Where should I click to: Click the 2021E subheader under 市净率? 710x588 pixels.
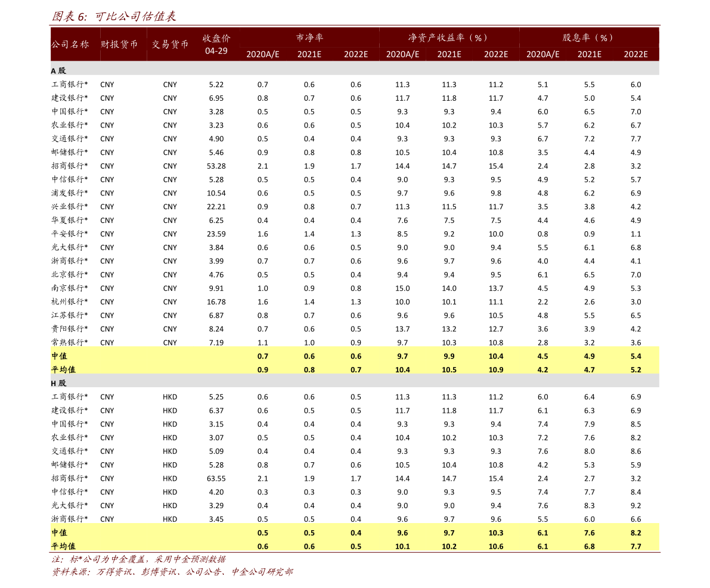[309, 54]
